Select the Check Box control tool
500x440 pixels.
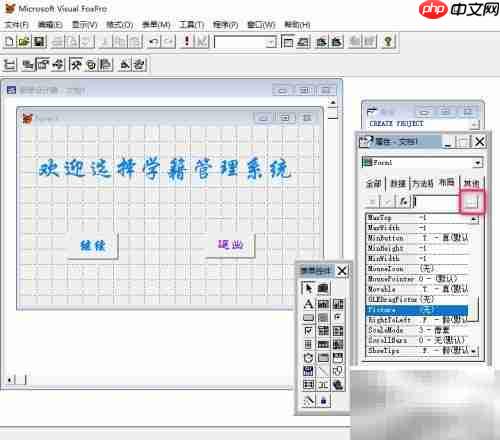point(308,331)
